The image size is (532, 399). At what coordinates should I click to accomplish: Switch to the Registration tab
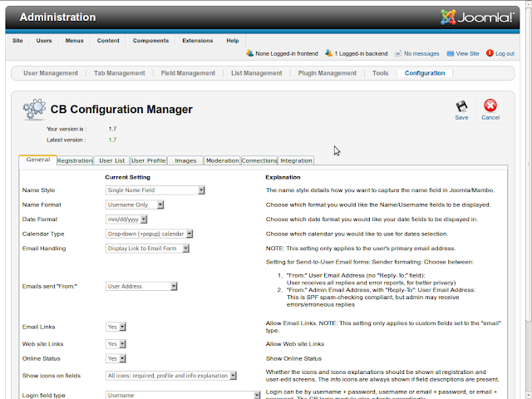click(x=75, y=160)
